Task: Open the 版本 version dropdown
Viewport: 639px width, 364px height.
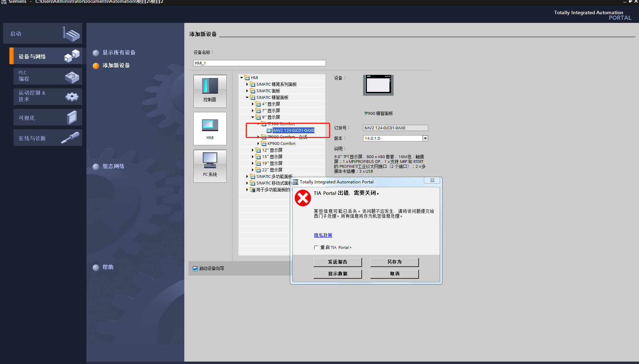Action: pyautogui.click(x=425, y=138)
